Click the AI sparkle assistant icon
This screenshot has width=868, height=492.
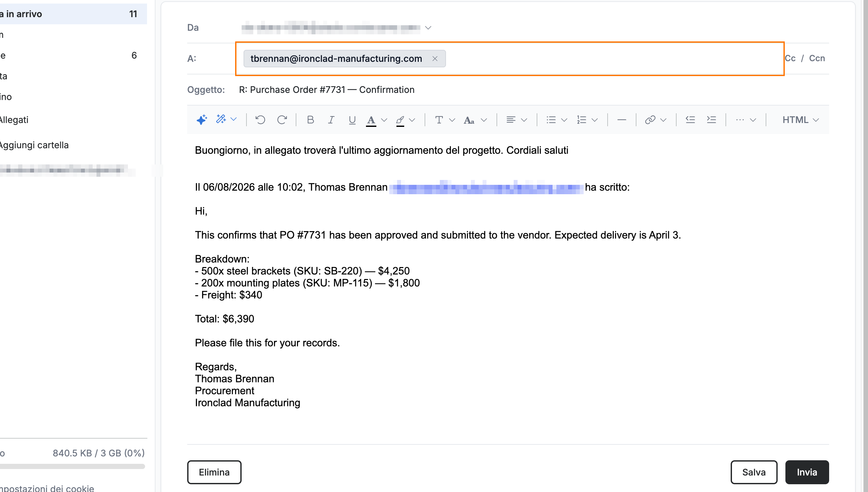tap(202, 120)
